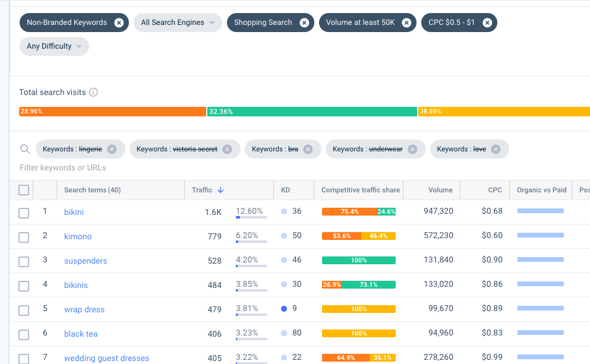The image size is (590, 364).
Task: Remove the Shopping Search filter chip
Action: point(304,23)
